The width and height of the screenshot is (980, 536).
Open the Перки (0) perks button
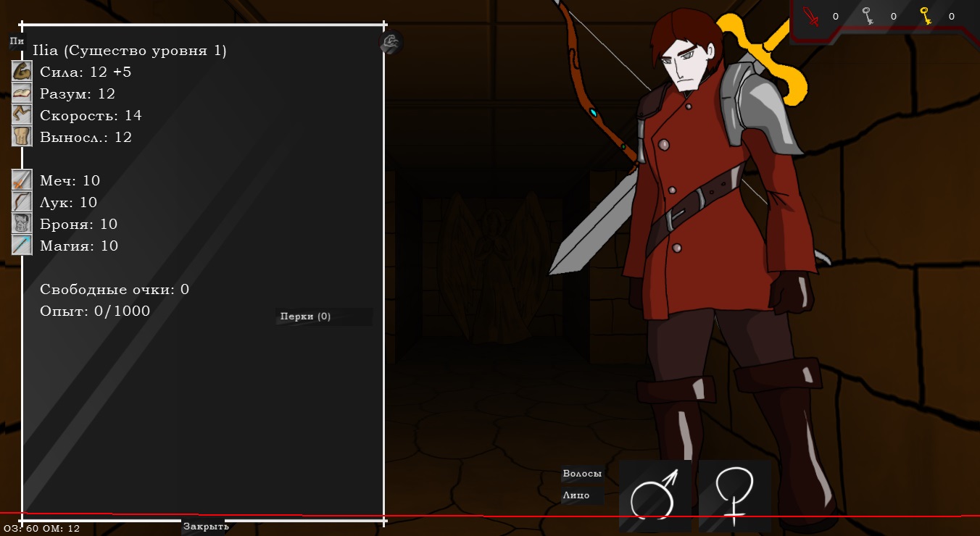point(324,317)
